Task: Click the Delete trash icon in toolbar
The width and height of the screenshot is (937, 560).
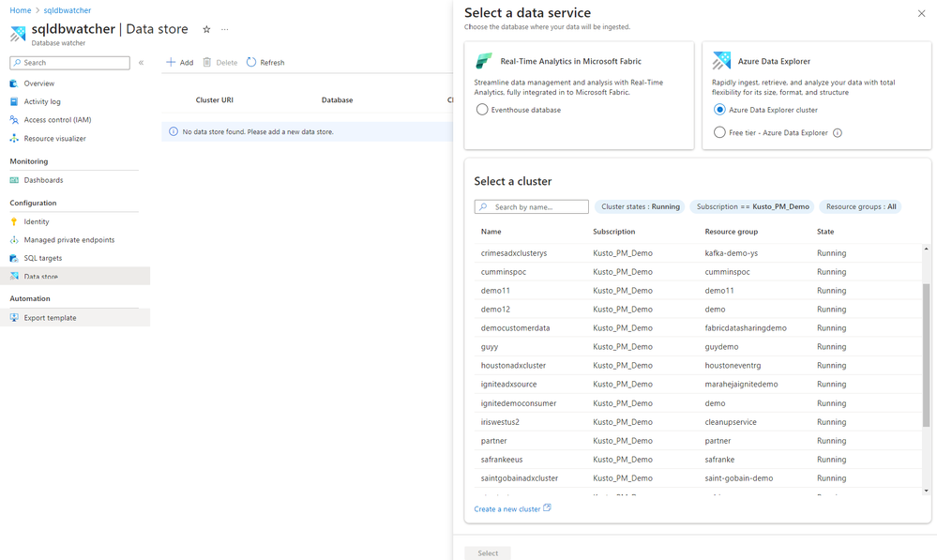Action: pyautogui.click(x=206, y=62)
